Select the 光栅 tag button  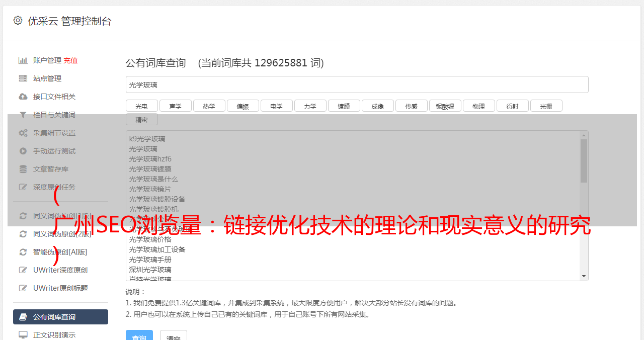(546, 106)
